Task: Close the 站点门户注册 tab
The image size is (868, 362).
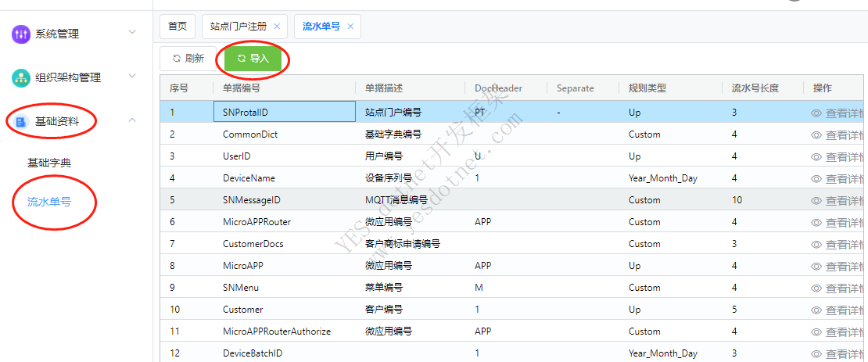Action: [277, 27]
